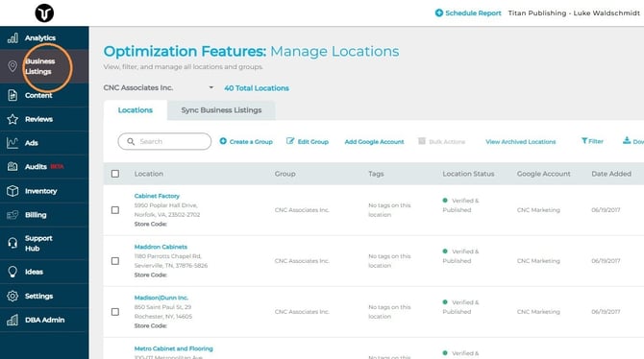Open Inventory in the sidebar
This screenshot has width=644, height=359.
point(41,191)
